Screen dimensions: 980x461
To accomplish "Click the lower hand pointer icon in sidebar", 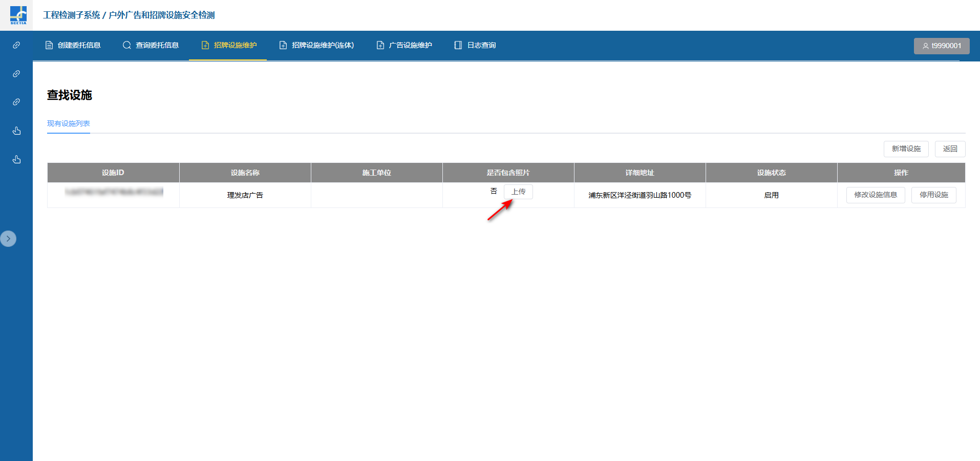I will 16,160.
